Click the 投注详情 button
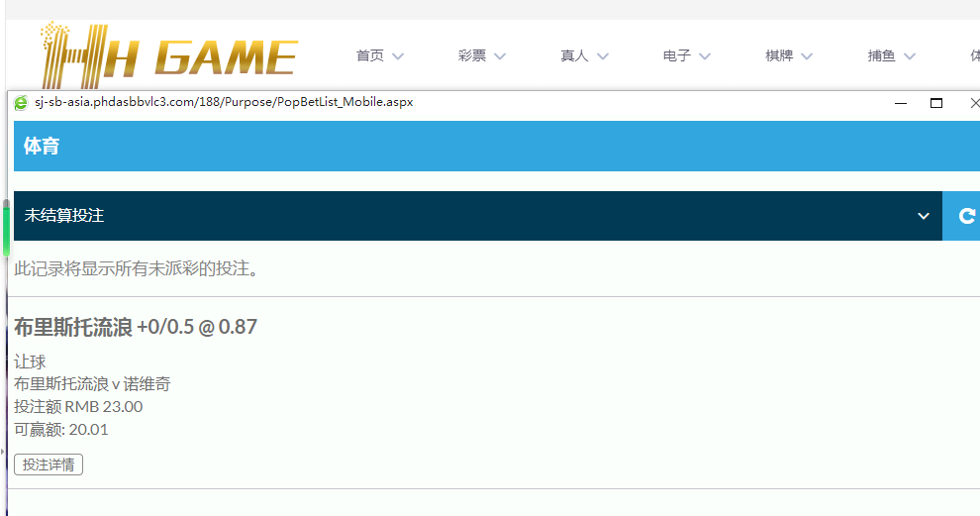Image resolution: width=980 pixels, height=516 pixels. point(49,464)
